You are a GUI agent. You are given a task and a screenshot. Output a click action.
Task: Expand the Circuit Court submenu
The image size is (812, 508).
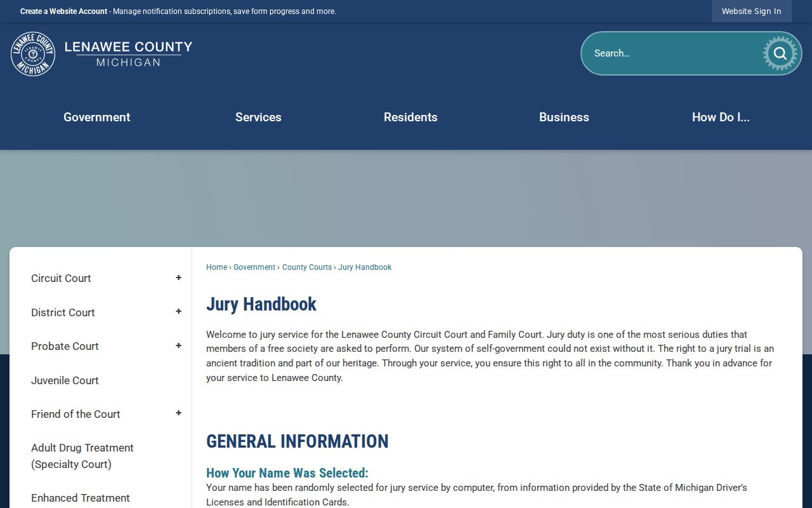click(x=178, y=278)
